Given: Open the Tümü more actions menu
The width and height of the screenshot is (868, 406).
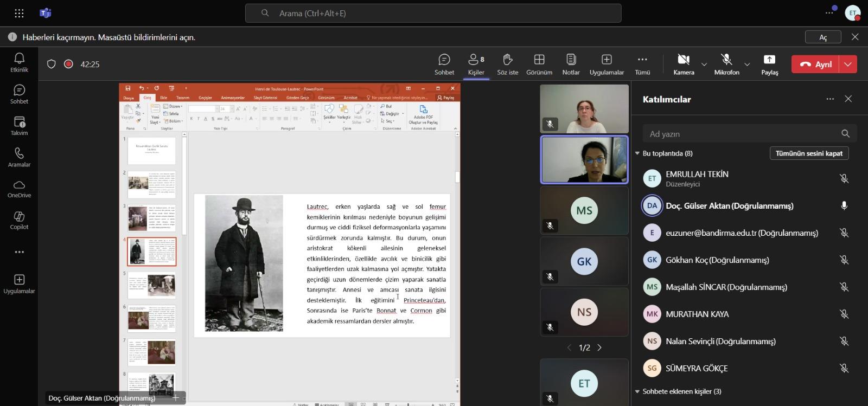Looking at the screenshot, I should click(642, 63).
